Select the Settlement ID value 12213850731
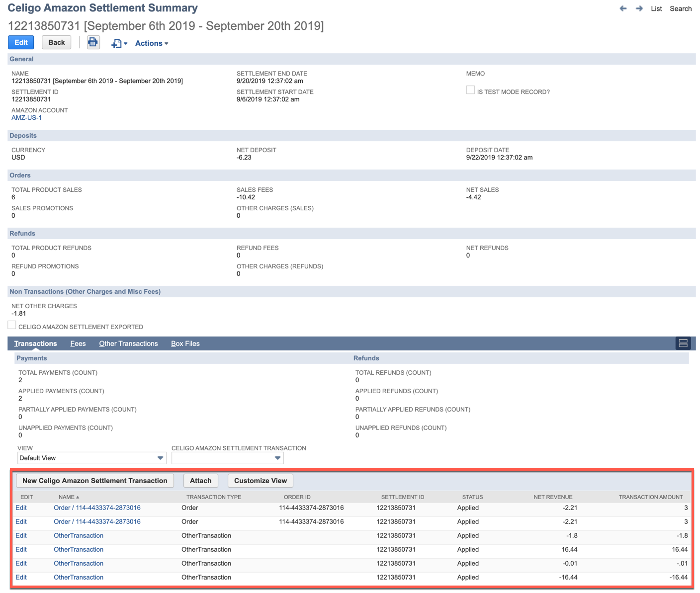 (31, 99)
